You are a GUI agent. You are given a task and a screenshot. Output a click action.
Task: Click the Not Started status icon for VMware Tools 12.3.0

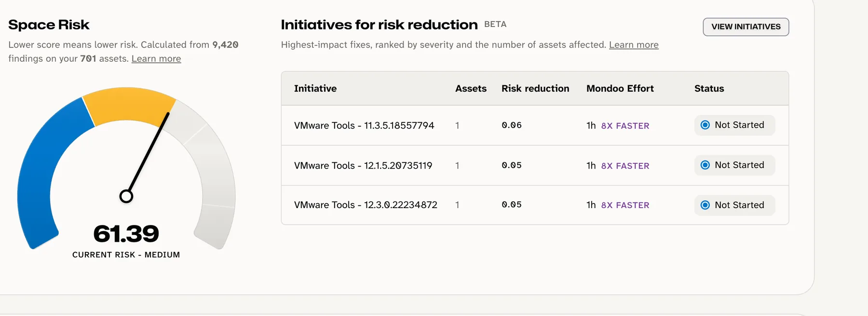point(705,205)
